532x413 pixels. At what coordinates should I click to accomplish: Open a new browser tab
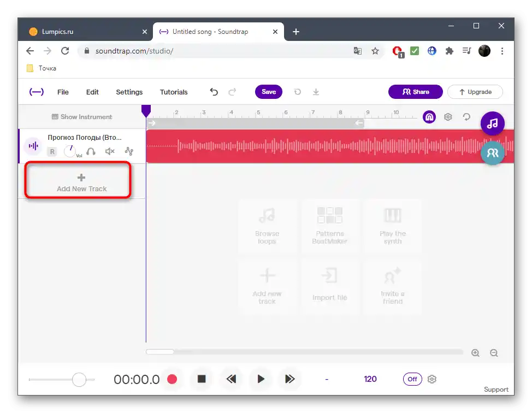pyautogui.click(x=296, y=32)
